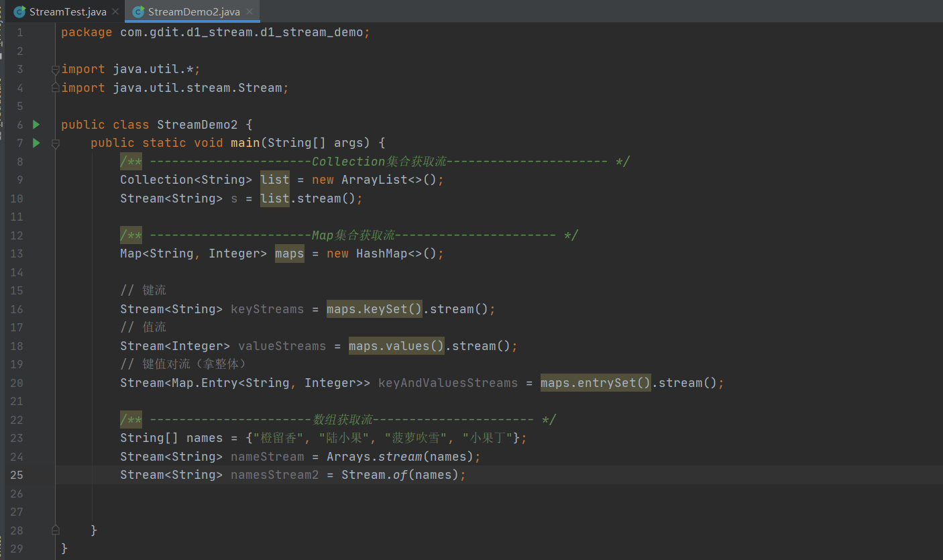Click the fold end marker on line 28
The width and height of the screenshot is (943, 560).
[x=55, y=530]
